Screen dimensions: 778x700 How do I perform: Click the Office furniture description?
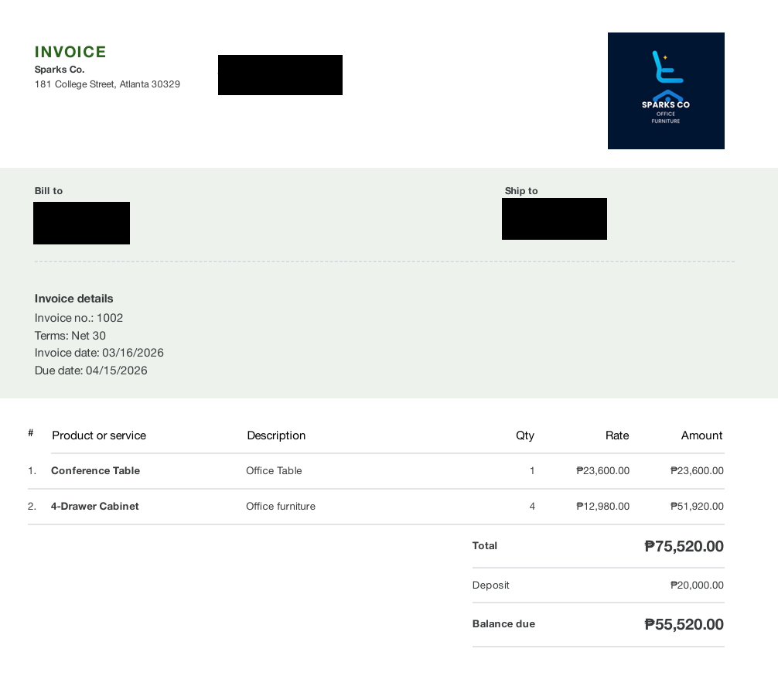pyautogui.click(x=281, y=507)
